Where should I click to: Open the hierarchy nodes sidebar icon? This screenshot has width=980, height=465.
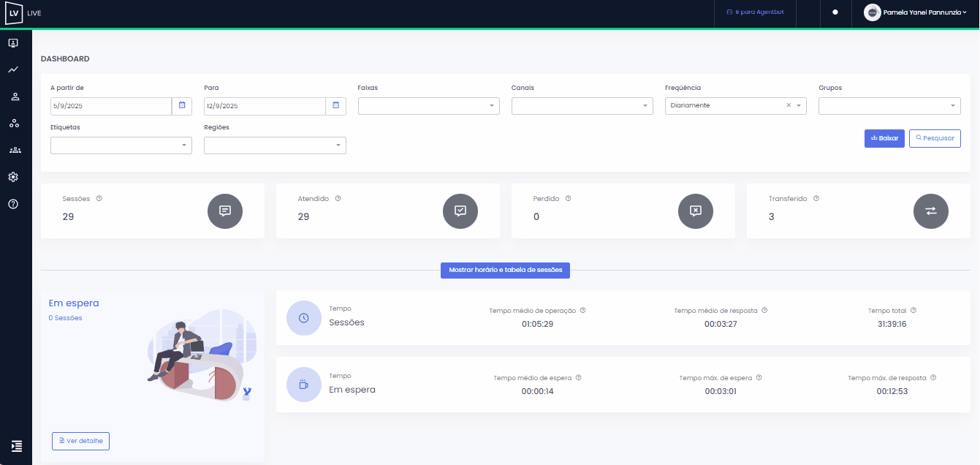click(14, 124)
